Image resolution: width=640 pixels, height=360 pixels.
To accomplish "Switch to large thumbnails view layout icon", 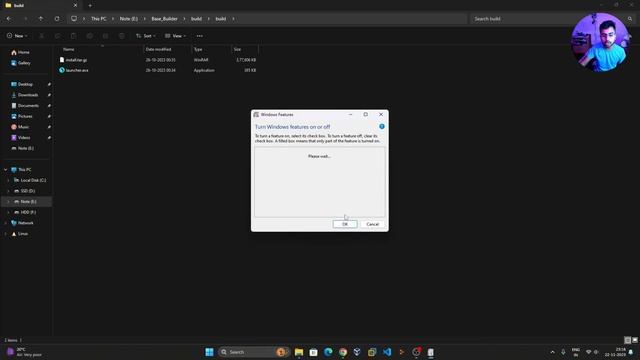I will (x=635, y=340).
